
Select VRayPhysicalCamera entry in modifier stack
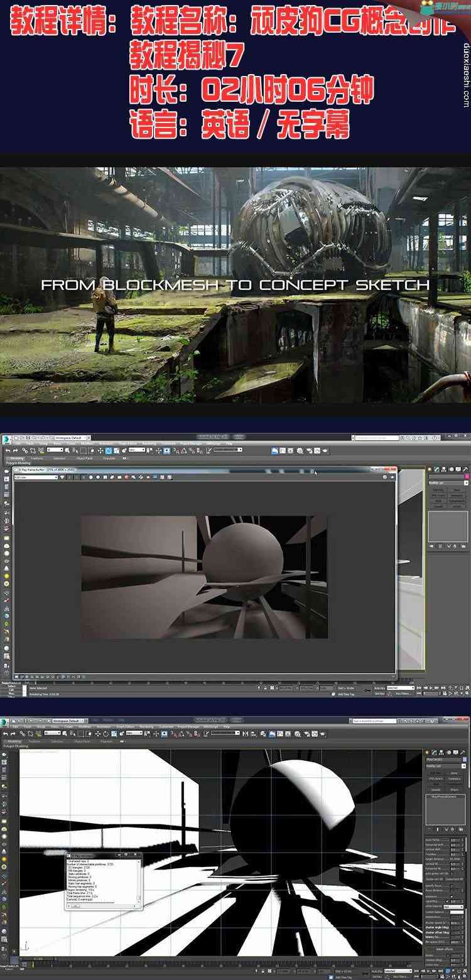click(x=444, y=797)
